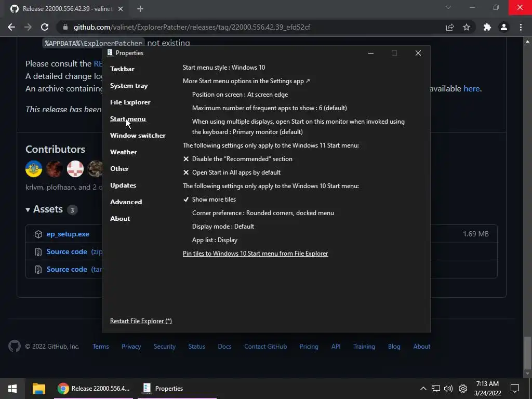Change monitor for Start when using multiple displays
The height and width of the screenshot is (399, 532).
(x=298, y=127)
